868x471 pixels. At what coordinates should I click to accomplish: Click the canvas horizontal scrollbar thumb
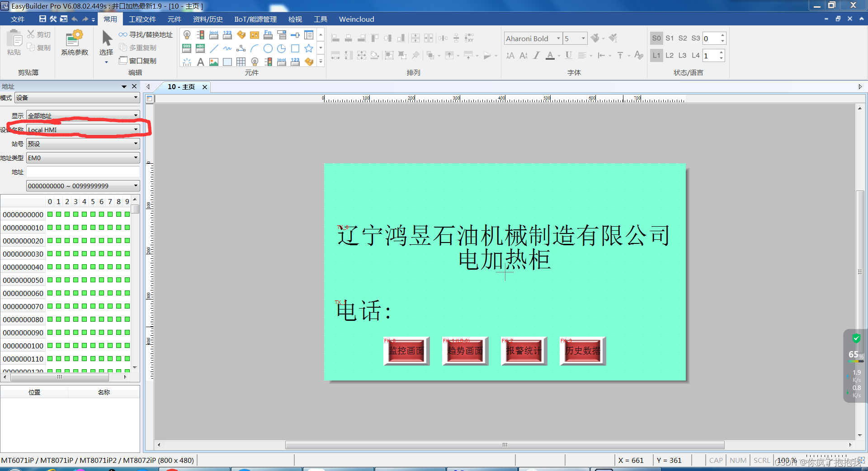pos(505,445)
